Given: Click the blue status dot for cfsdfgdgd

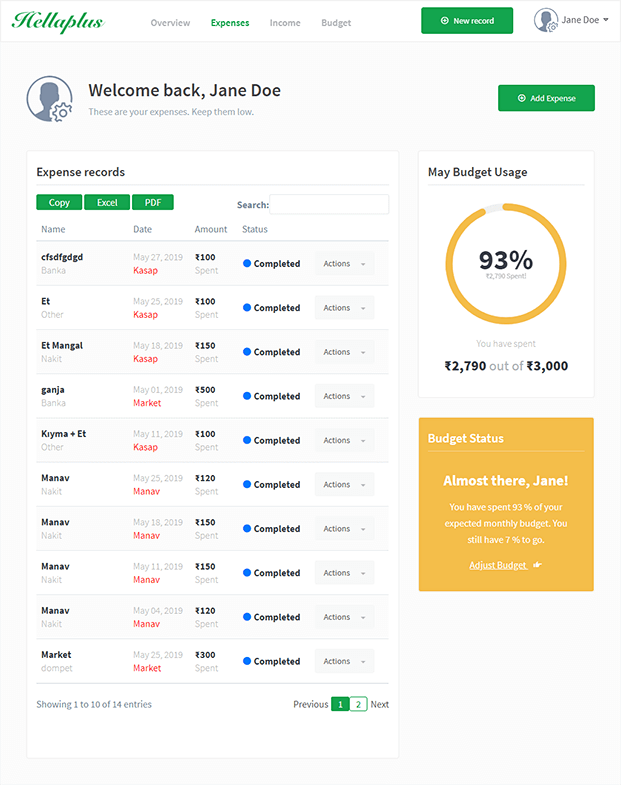Looking at the screenshot, I should click(x=247, y=264).
